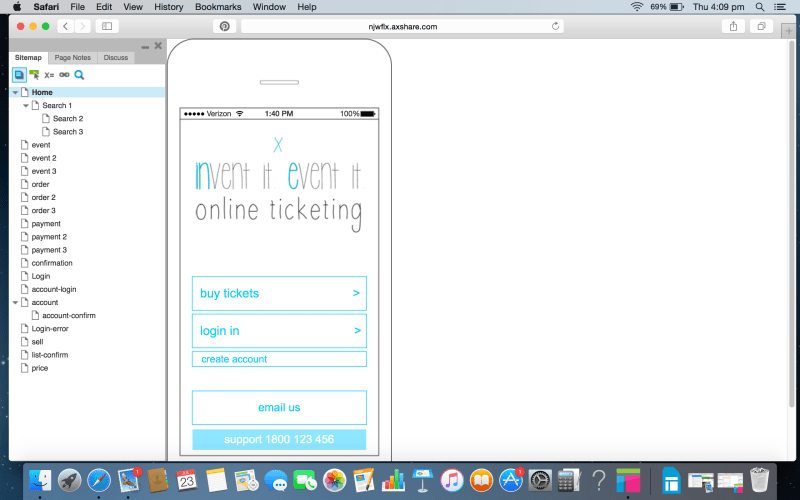Click the sitemap search magnifier icon
800x500 pixels.
79,74
